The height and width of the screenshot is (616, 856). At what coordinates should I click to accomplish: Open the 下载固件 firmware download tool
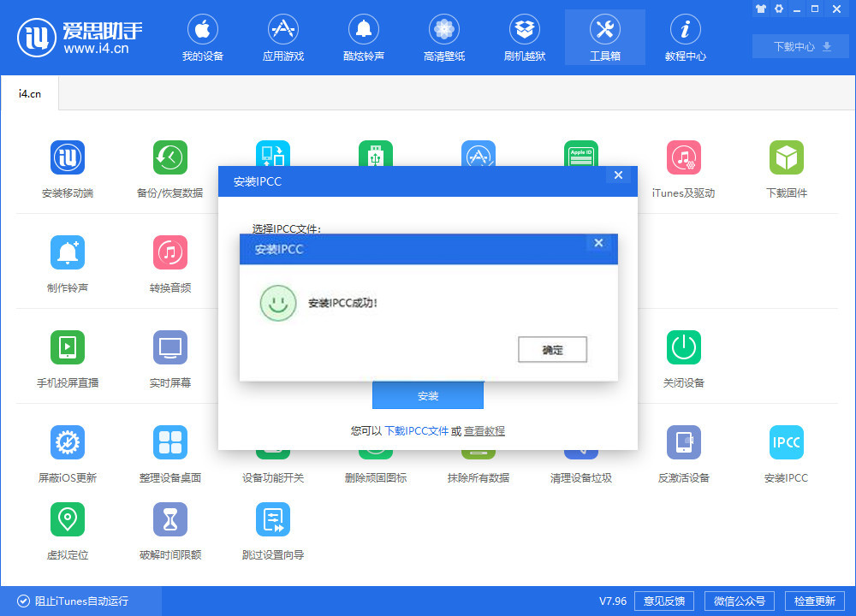tap(786, 167)
